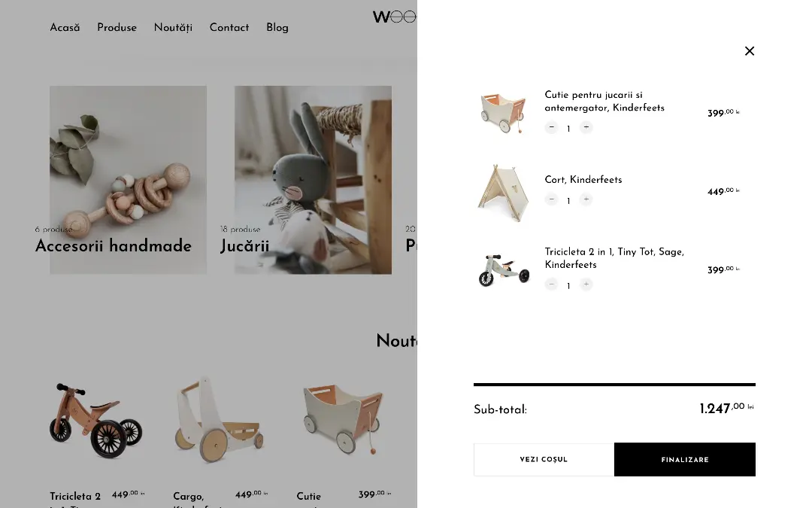Decrease quantity of Tricicleta 2 in 1
This screenshot has height=508, width=812.
point(552,284)
